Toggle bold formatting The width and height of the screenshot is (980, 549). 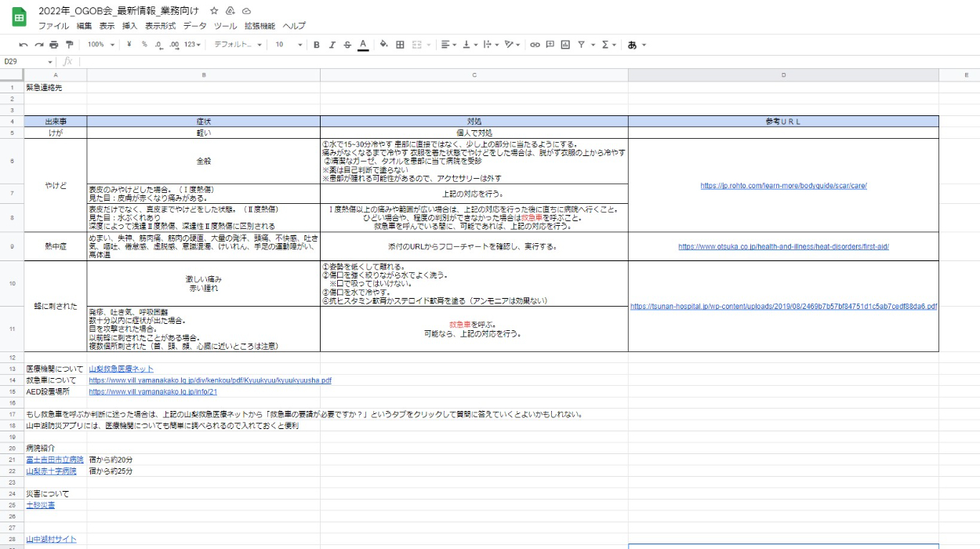[x=317, y=45]
